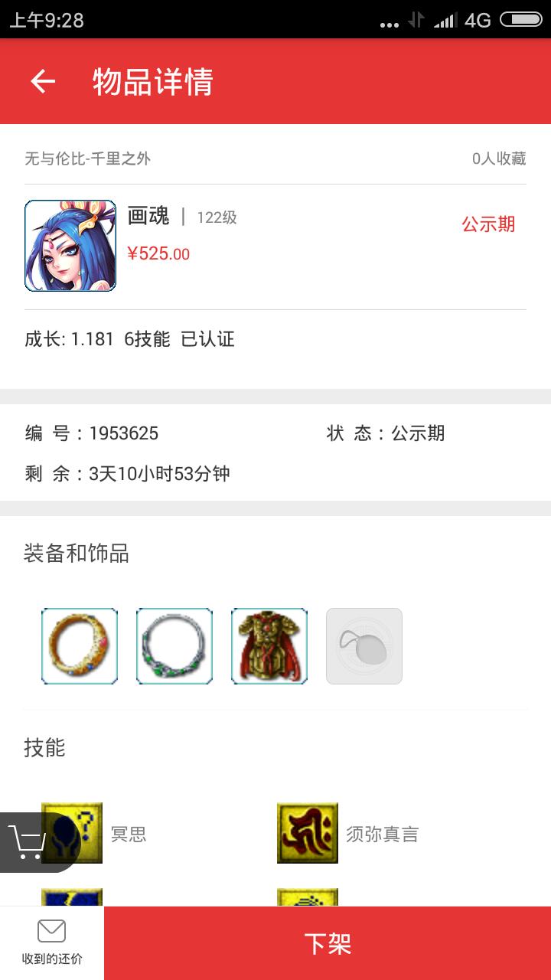Tap the 0人收藏 favorites count
The height and width of the screenshot is (980, 551).
coord(499,158)
